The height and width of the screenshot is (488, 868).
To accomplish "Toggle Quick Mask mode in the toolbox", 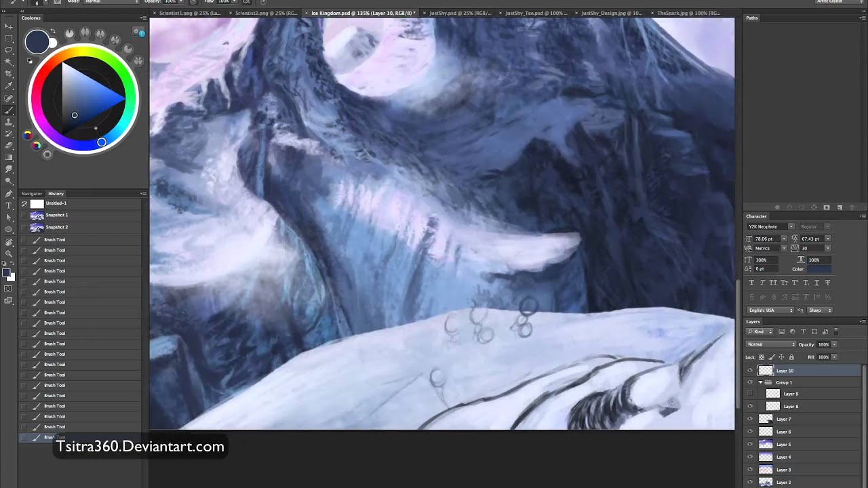I will pos(9,289).
